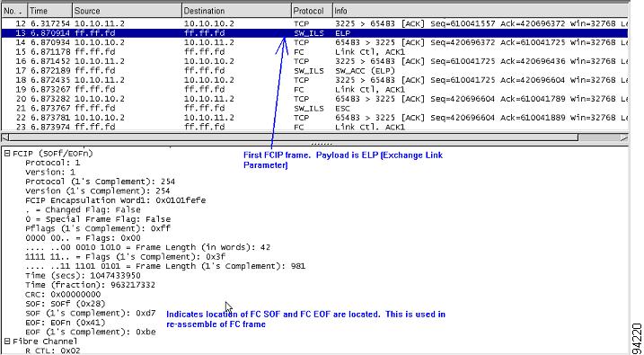644x355 pixels.
Task: Select the R_CTL: 0x02 line
Action: point(53,351)
